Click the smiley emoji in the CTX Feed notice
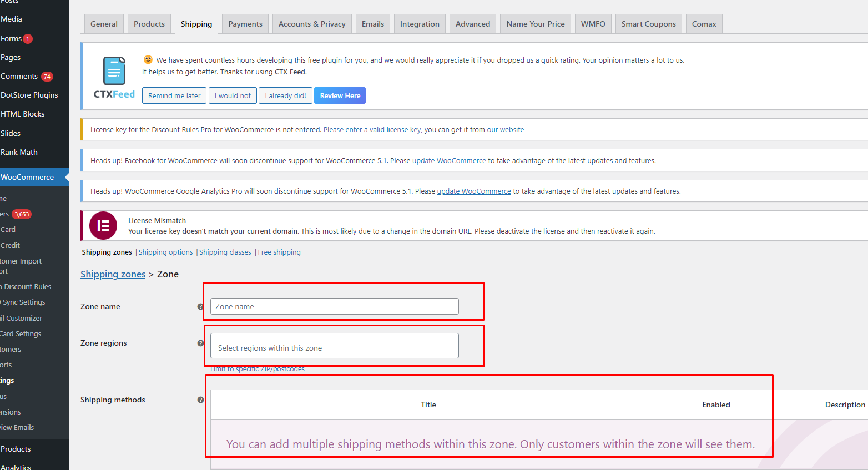 point(148,59)
